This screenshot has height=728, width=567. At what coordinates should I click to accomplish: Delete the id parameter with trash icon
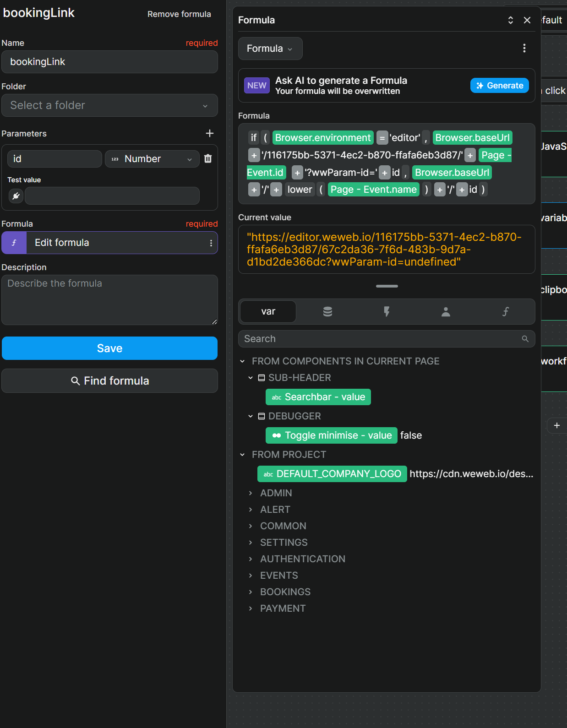pyautogui.click(x=208, y=158)
